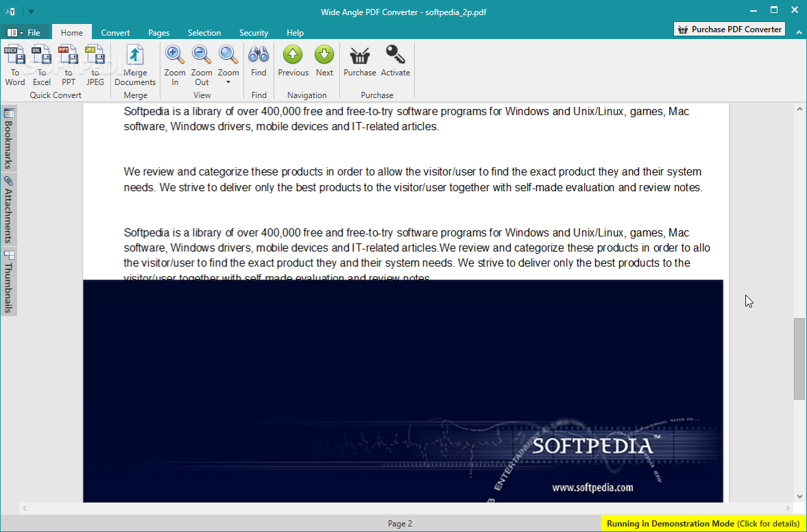Click the horizontal scrollbar left arrow
This screenshot has width=807, height=532.
(24, 508)
